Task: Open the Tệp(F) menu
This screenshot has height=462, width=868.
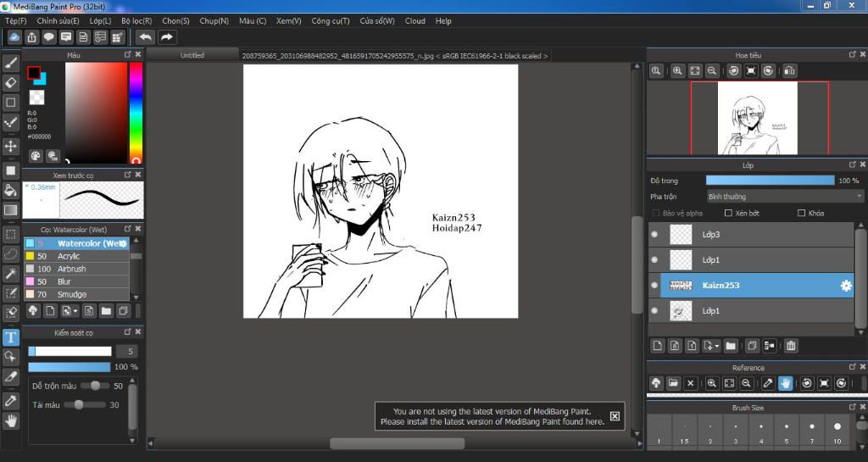Action: pos(15,20)
